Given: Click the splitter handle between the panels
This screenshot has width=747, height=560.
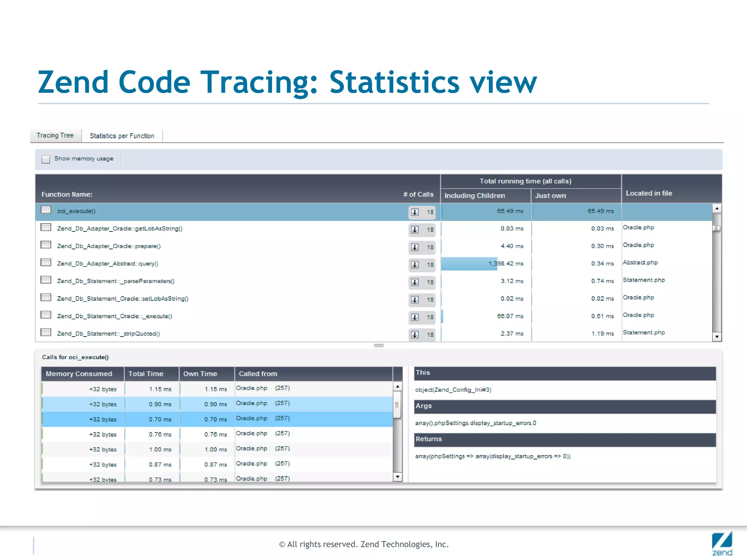Looking at the screenshot, I should (x=379, y=345).
